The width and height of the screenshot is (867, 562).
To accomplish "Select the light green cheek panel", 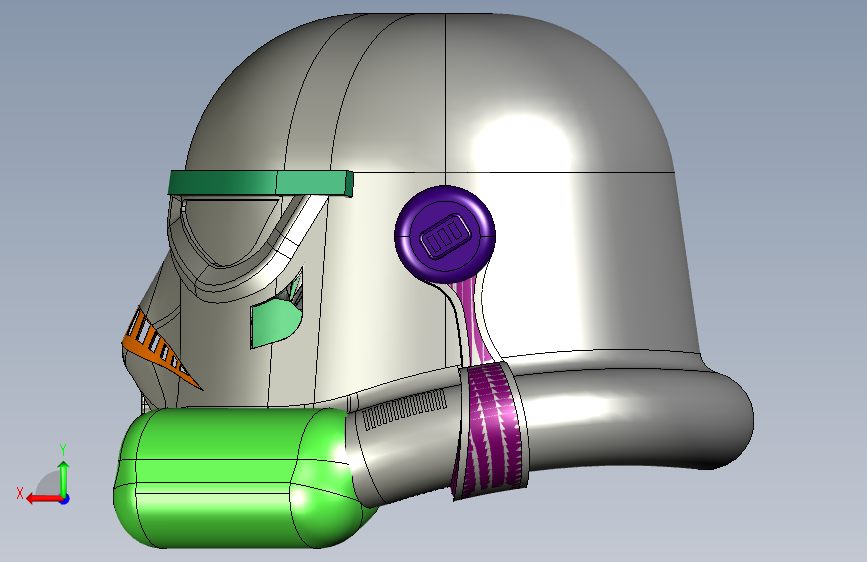I will pyautogui.click(x=275, y=323).
